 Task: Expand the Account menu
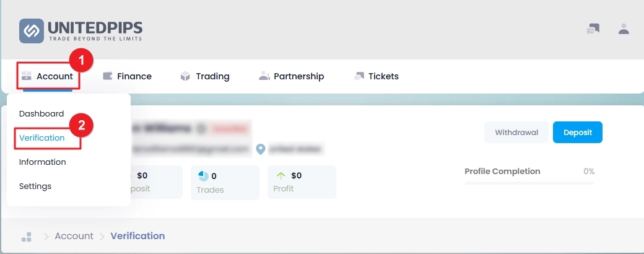click(48, 76)
